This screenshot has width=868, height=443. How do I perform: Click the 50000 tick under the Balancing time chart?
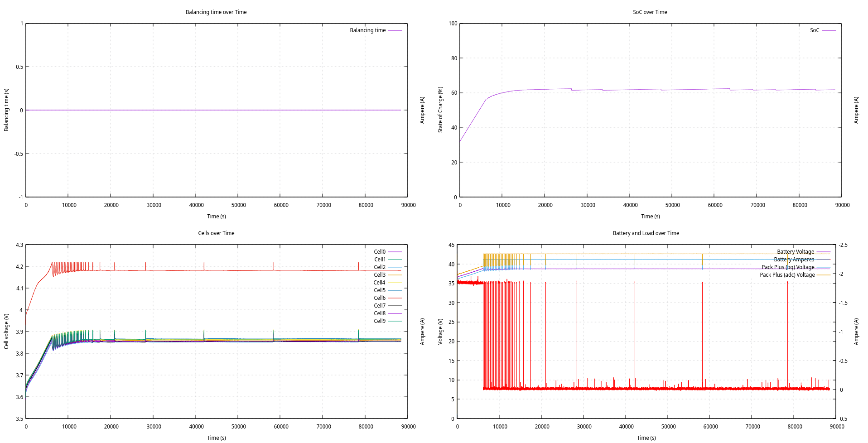point(239,205)
